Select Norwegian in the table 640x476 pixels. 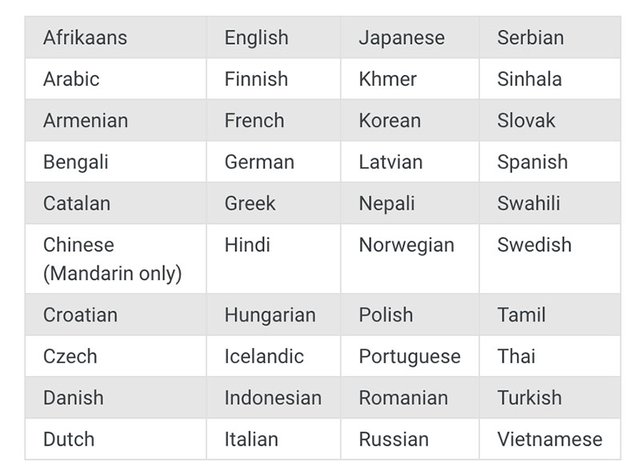point(406,245)
